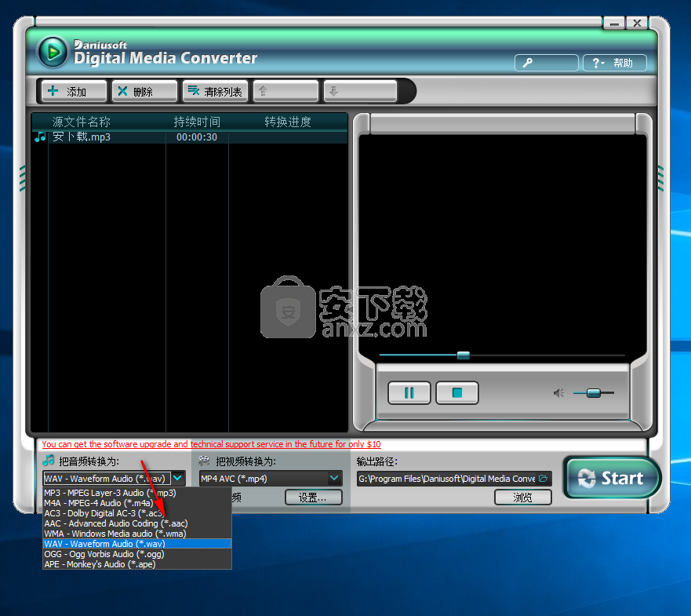The width and height of the screenshot is (691, 616).
Task: Click the Start conversion button
Action: (613, 478)
